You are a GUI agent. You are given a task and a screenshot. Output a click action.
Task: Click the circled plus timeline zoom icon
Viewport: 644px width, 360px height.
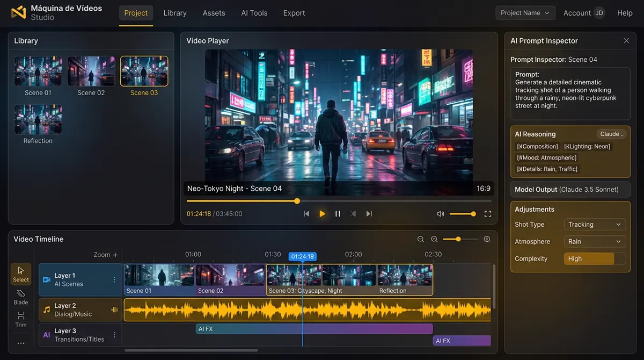coord(487,239)
